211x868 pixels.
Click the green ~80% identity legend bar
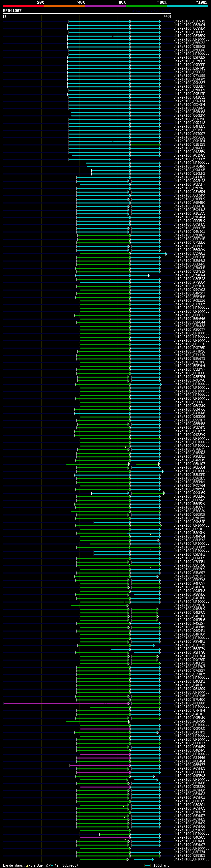point(146,6)
